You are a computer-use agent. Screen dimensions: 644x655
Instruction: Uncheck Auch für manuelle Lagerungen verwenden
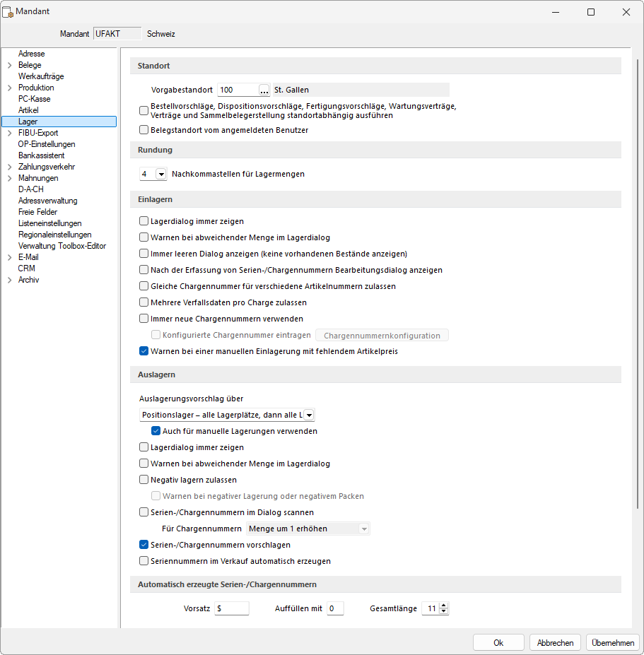click(156, 431)
